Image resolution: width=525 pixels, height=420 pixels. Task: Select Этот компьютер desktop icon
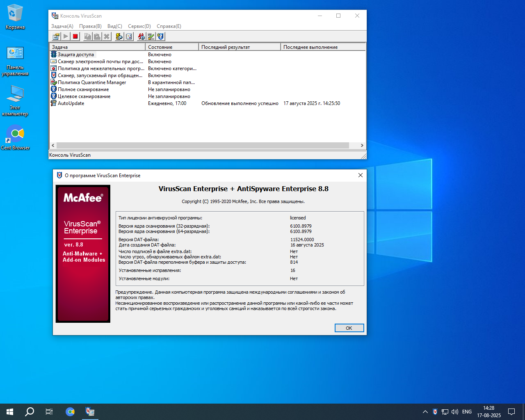(x=15, y=101)
